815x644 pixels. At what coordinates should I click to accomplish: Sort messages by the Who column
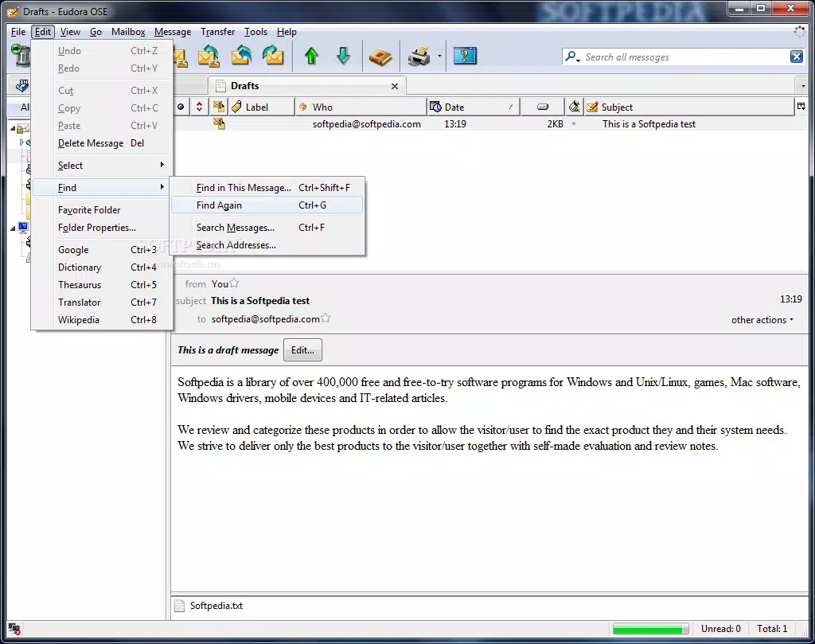click(x=361, y=107)
